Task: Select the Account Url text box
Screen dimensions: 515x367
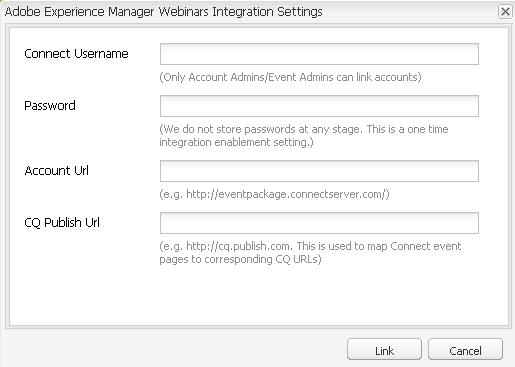Action: [319, 171]
